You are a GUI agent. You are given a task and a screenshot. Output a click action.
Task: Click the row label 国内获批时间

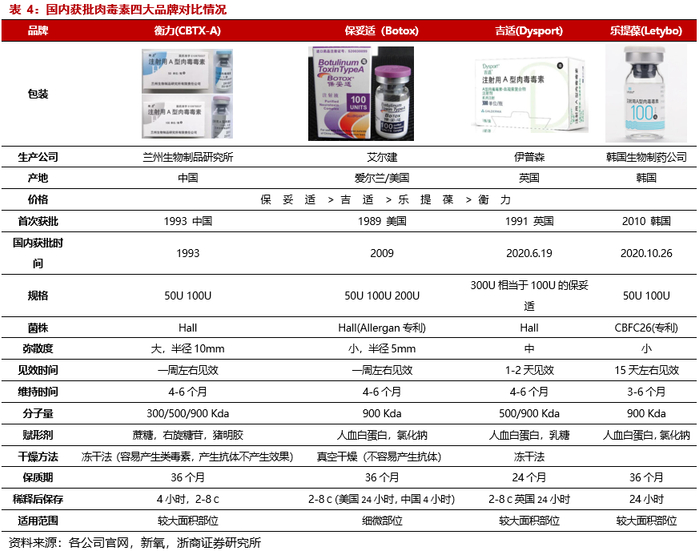(x=38, y=253)
